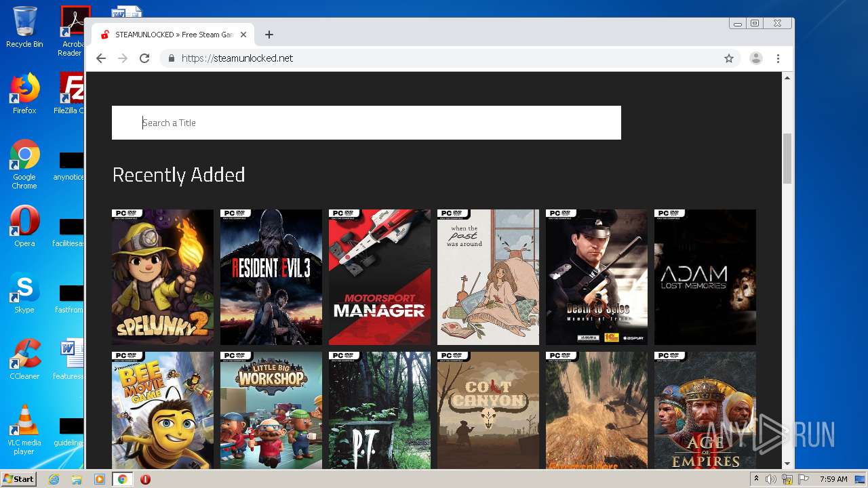Focus the Search a Title field

pos(366,123)
